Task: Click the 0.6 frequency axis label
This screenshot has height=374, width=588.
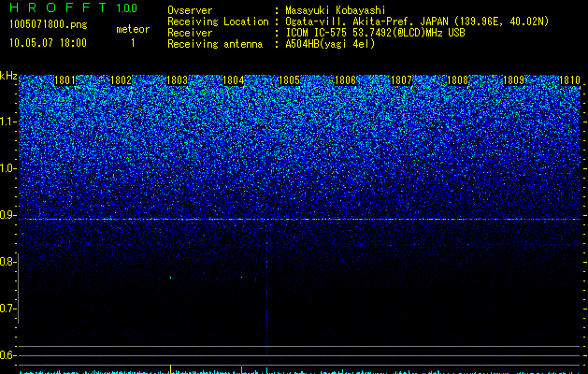Action: 7,355
